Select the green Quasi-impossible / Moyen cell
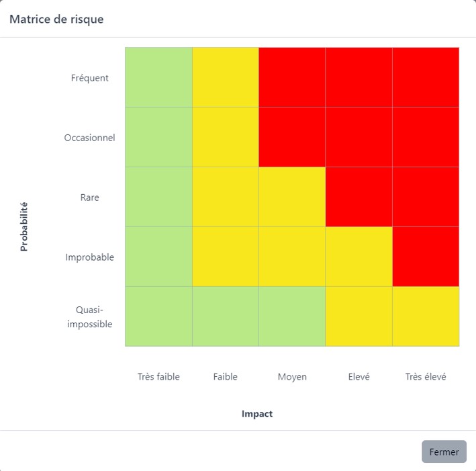 pos(292,316)
